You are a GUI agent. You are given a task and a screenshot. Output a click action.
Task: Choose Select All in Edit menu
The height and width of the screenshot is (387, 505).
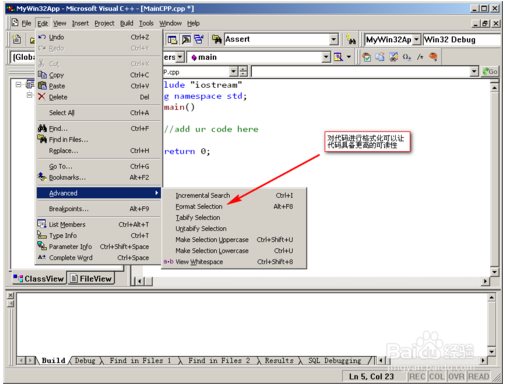pos(99,113)
